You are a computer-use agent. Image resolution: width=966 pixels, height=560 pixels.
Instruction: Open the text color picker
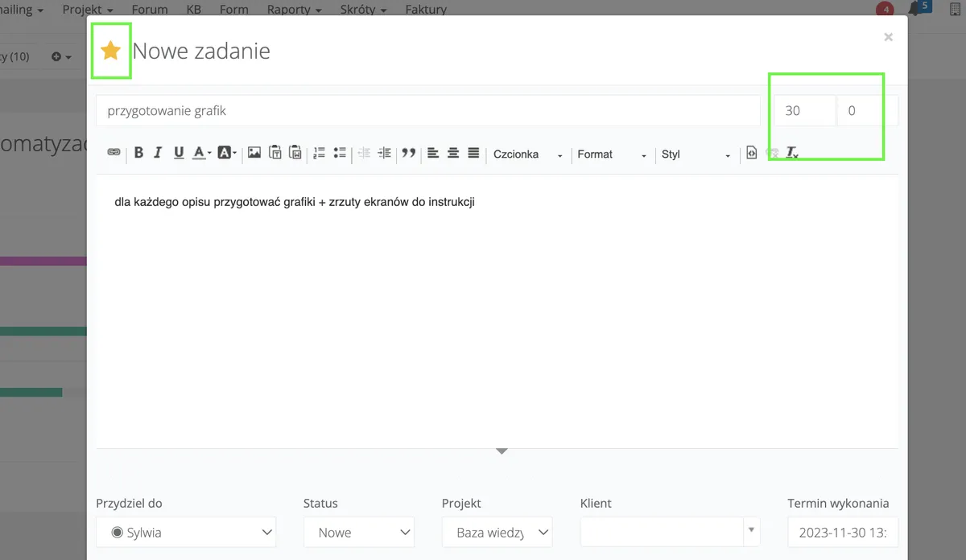[x=202, y=153]
